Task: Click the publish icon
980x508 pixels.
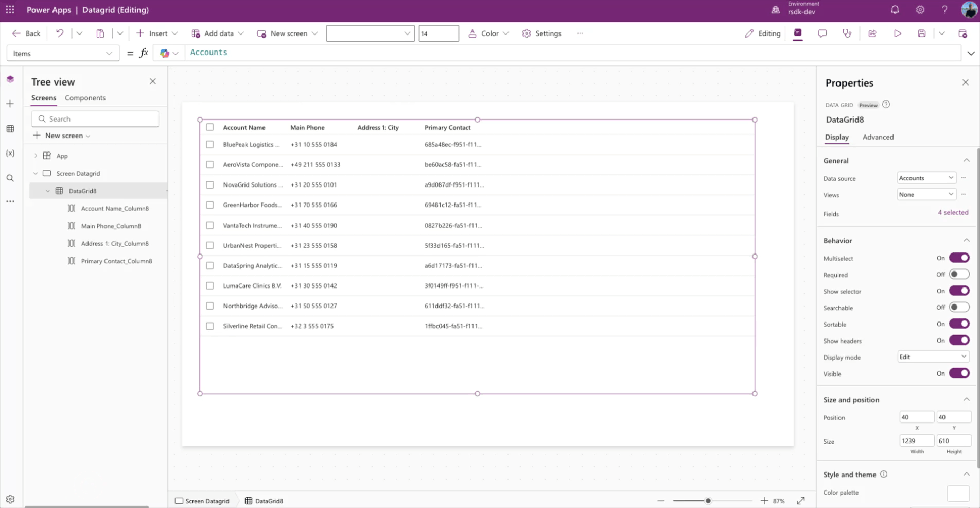Action: point(963,33)
